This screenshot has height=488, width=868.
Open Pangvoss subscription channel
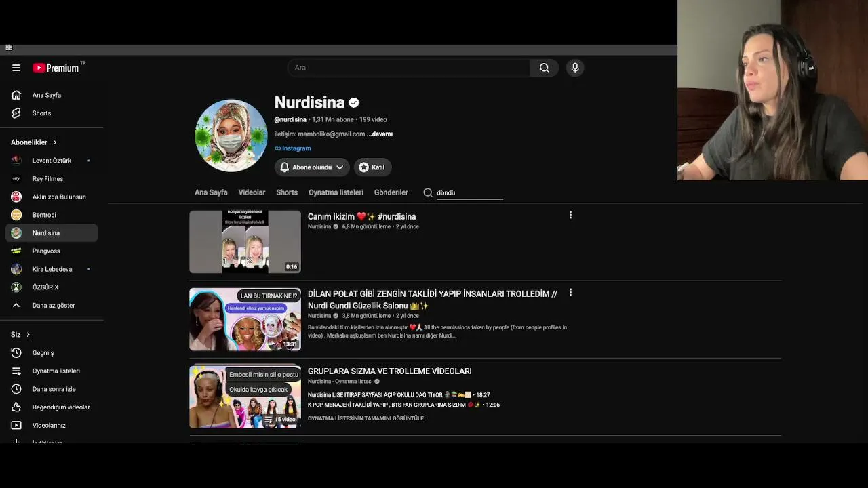click(x=52, y=251)
